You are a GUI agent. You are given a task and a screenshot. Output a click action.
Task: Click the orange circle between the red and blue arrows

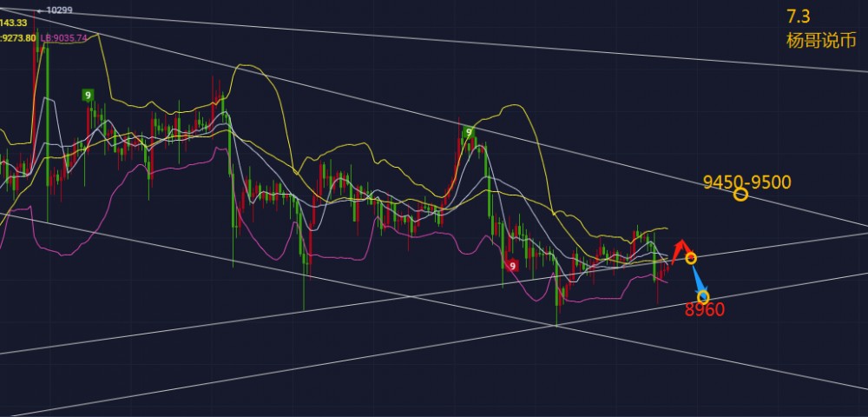[x=691, y=258]
